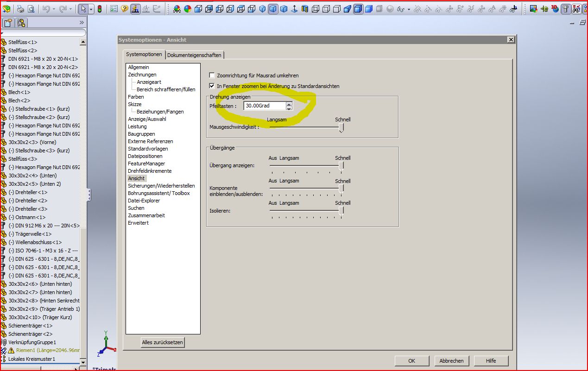Select 'Leistung' in the options list
This screenshot has height=371, width=588.
point(137,126)
